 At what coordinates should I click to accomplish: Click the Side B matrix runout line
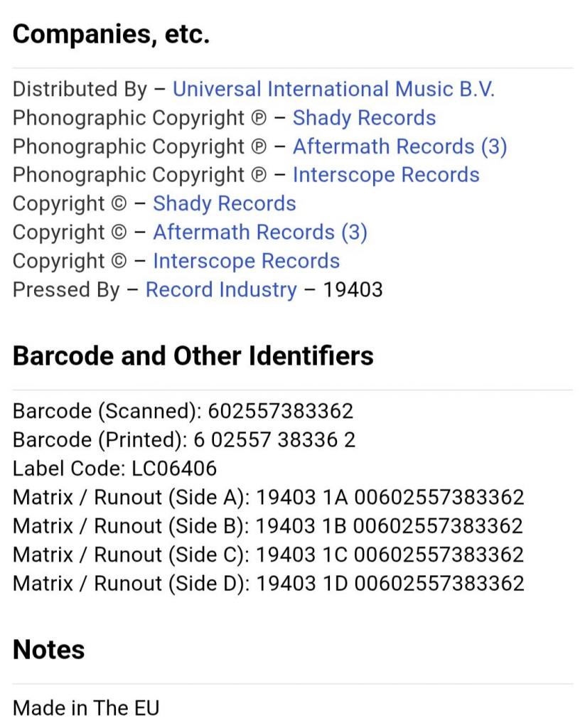(x=268, y=526)
